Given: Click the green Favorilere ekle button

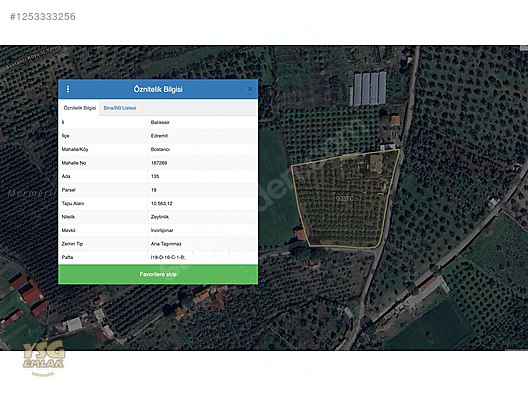Looking at the screenshot, I should [x=158, y=274].
